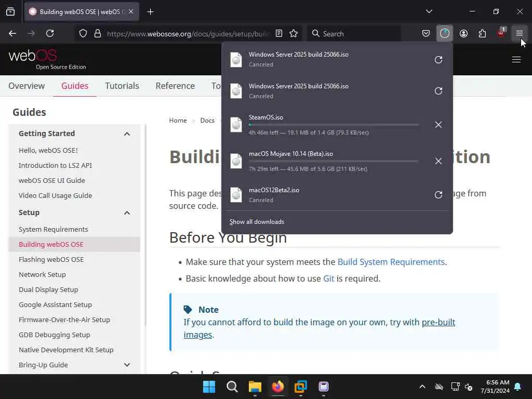Follow the Build System Requirements link
532x399 pixels.
point(391,262)
